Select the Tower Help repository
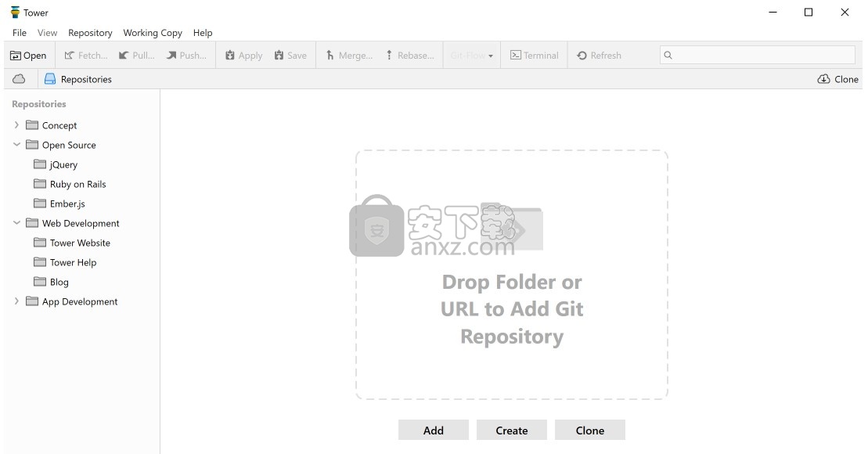Image resolution: width=868 pixels, height=454 pixels. [x=65, y=262]
